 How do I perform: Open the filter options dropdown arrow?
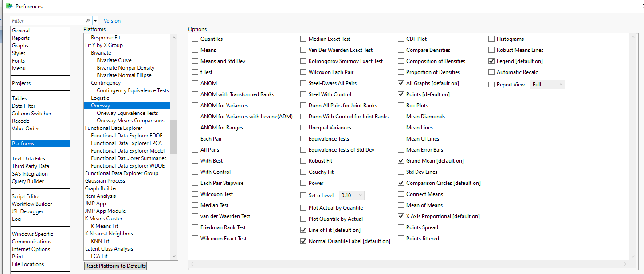point(95,21)
